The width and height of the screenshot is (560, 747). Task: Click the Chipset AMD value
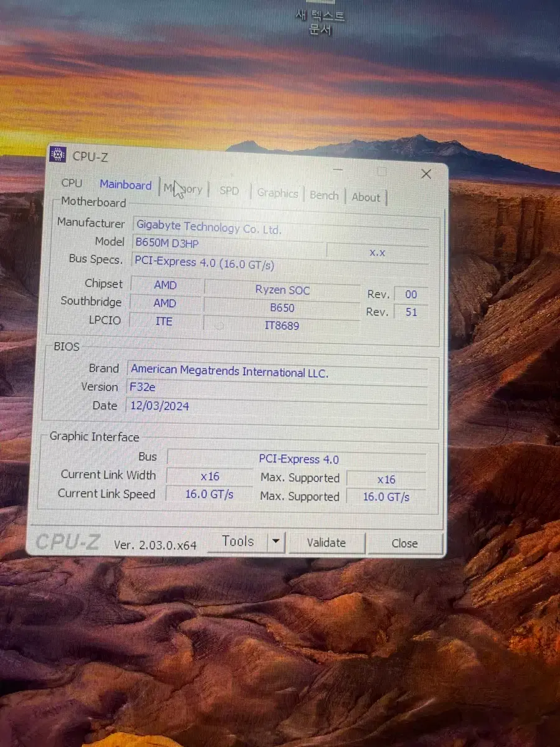[166, 285]
